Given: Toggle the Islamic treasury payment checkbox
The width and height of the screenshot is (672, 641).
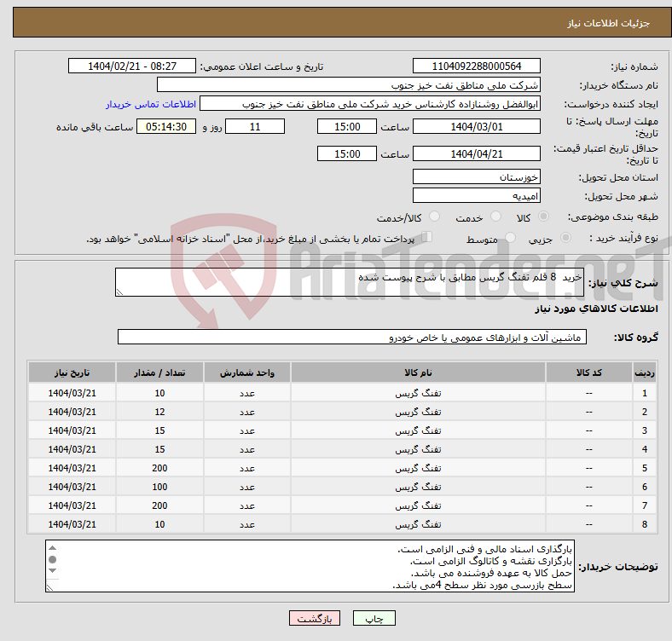Looking at the screenshot, I should (x=427, y=237).
